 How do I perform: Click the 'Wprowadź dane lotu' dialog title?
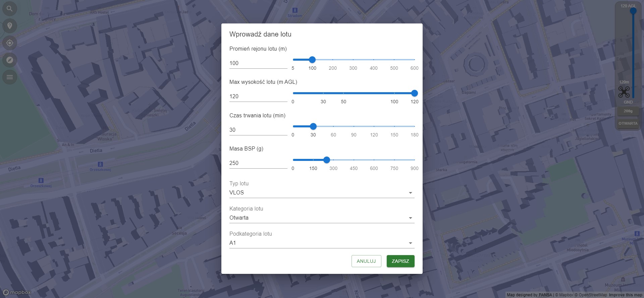[x=260, y=34]
